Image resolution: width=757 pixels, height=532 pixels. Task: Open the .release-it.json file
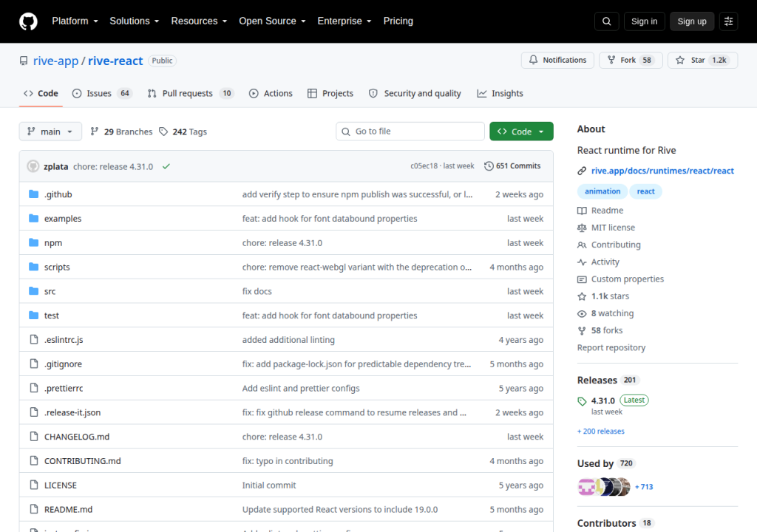click(72, 412)
